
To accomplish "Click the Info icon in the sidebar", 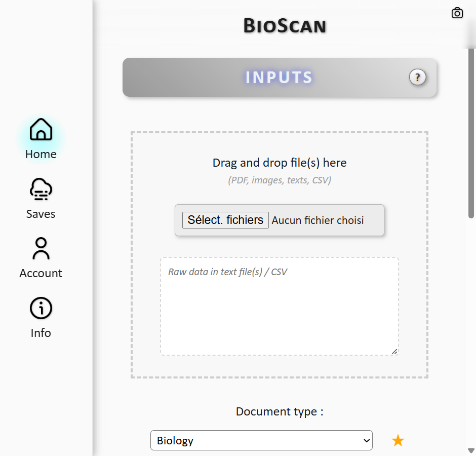I will point(41,308).
